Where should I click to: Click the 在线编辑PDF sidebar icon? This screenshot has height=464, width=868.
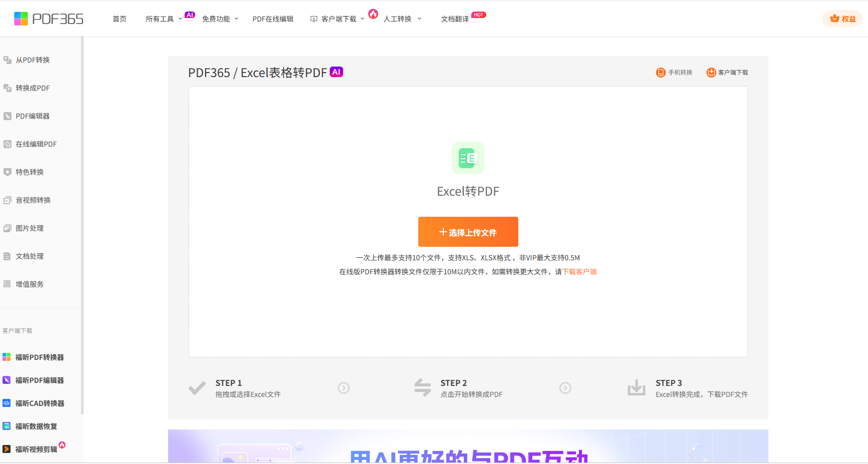(8, 144)
